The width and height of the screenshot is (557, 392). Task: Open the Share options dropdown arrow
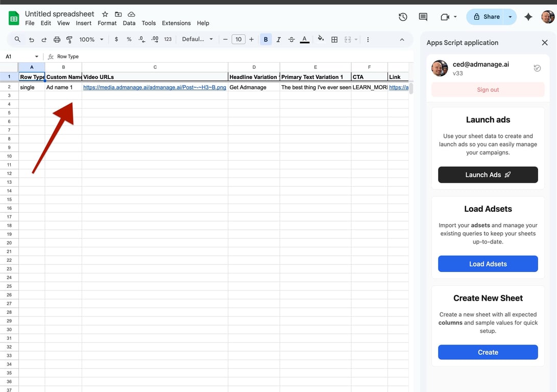click(510, 17)
